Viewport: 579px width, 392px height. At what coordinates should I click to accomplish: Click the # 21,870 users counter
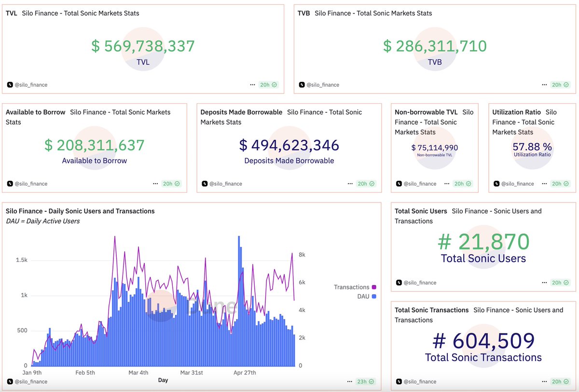[x=483, y=242]
